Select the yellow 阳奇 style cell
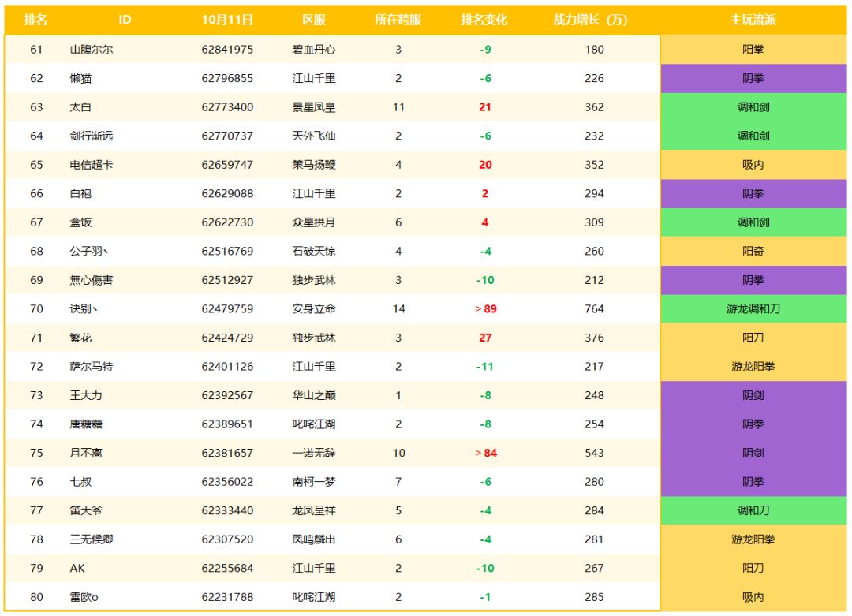This screenshot has width=852, height=616. [x=753, y=251]
